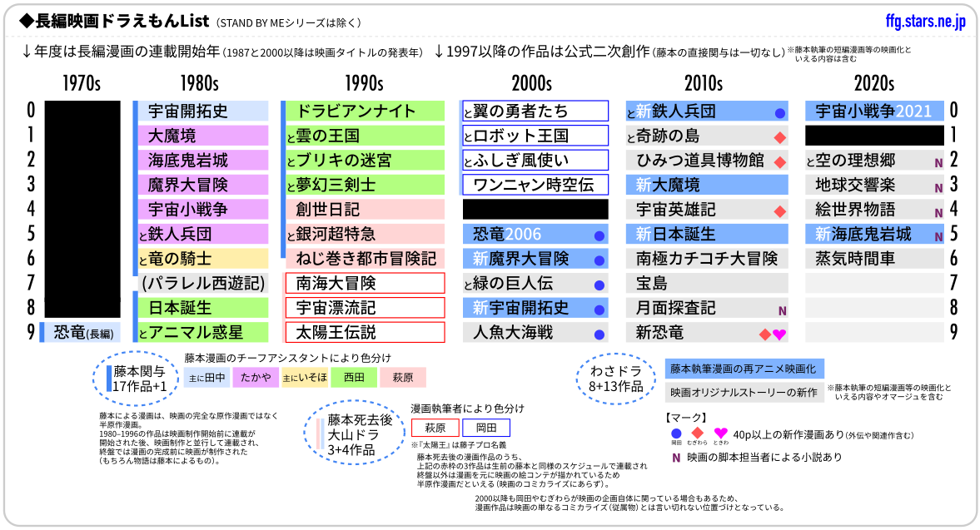Click the わさドラ 8+13作品 dashed bubble
980x530 pixels.
[x=615, y=379]
